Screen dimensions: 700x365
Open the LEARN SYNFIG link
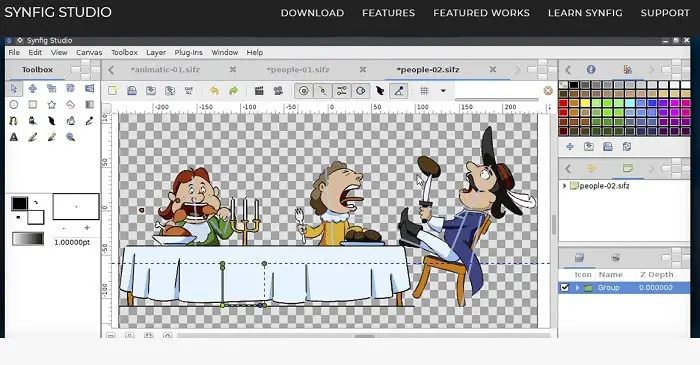585,13
